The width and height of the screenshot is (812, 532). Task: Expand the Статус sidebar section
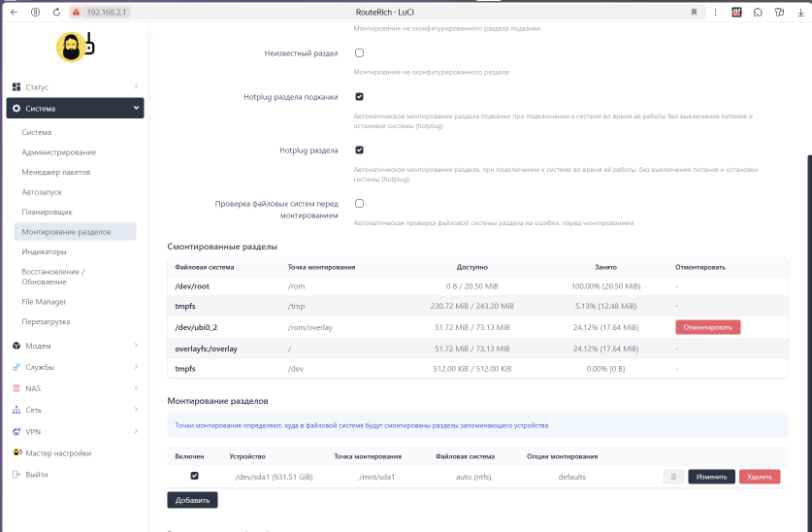75,87
